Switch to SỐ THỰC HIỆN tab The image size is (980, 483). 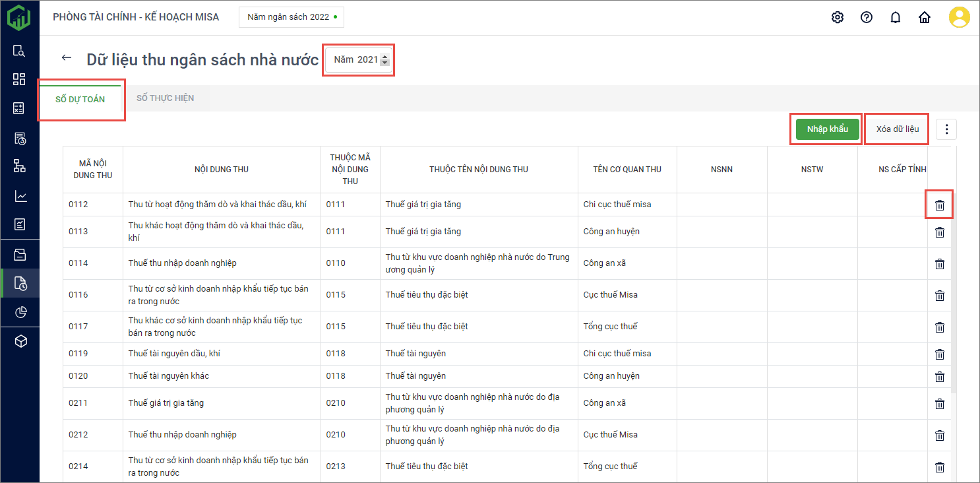click(x=165, y=98)
